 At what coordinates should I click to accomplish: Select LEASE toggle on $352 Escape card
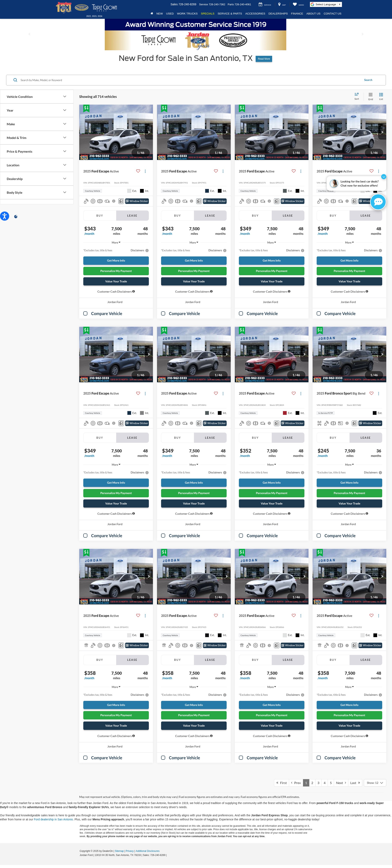pyautogui.click(x=288, y=438)
